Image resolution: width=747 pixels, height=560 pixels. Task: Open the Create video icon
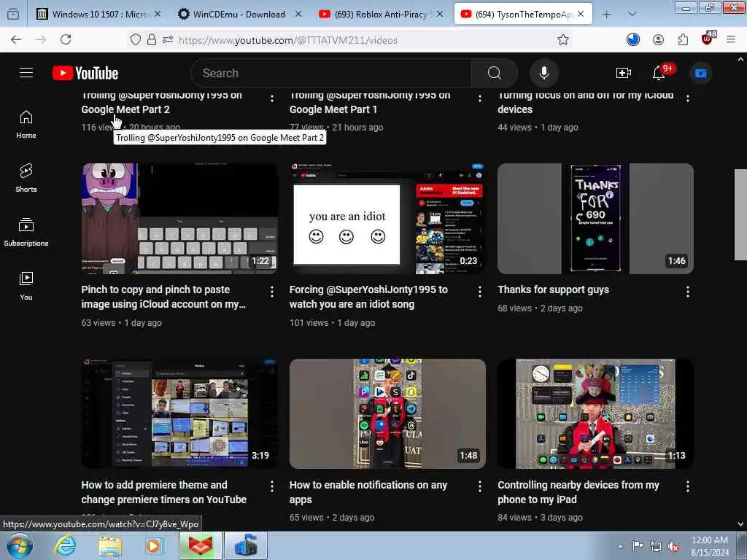click(623, 73)
